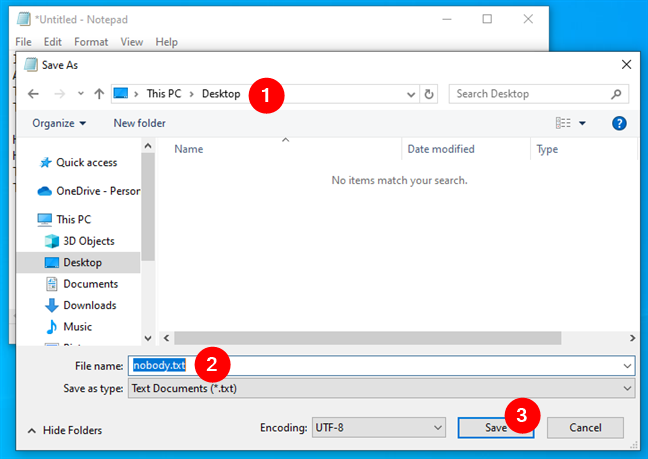The image size is (648, 459).
Task: Open the Encoding UTF-8 dropdown
Action: [378, 428]
